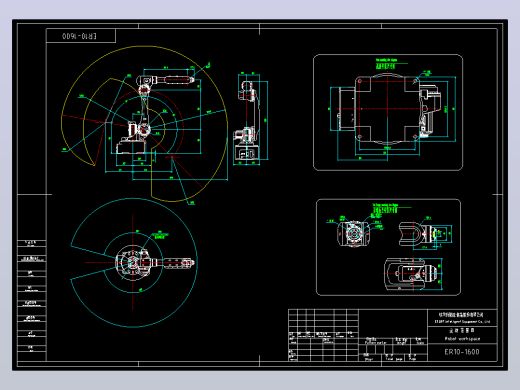Viewport: 520px width, 390px height.
Task: Select the robot top view inside cyan circle
Action: 154,262
